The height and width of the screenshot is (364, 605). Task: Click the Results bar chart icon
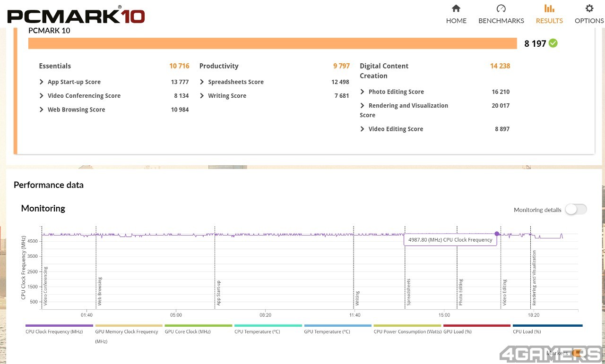(x=549, y=8)
